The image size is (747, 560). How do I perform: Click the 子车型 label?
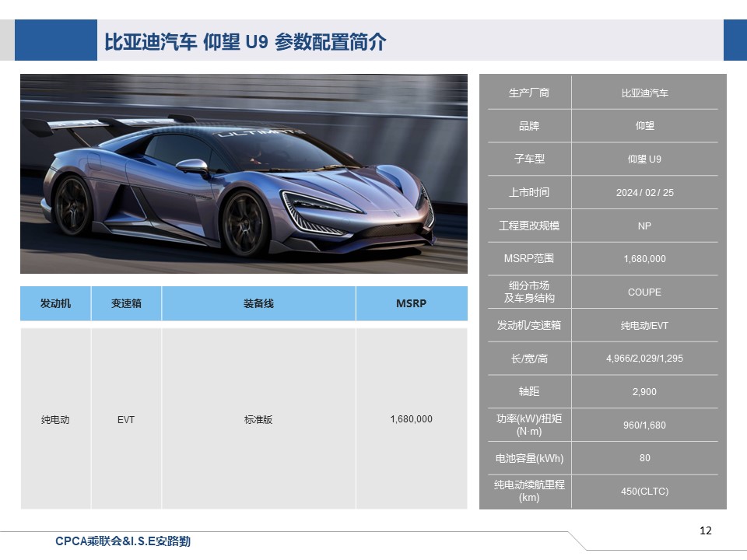pyautogui.click(x=529, y=159)
